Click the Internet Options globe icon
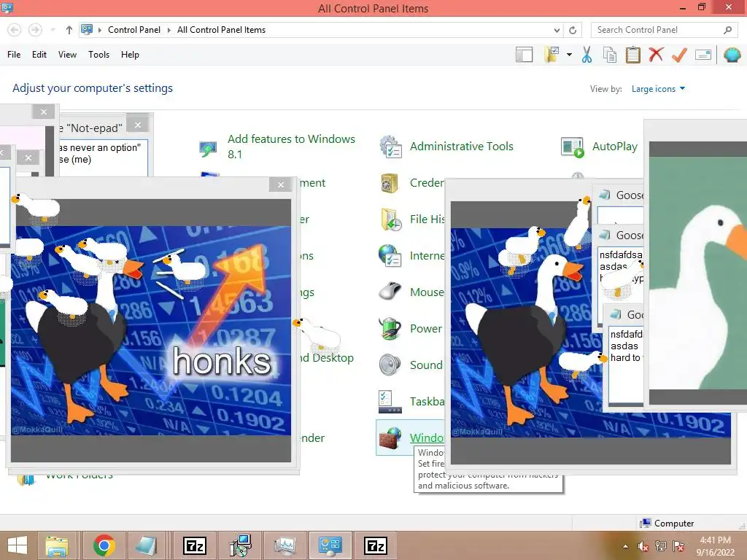The height and width of the screenshot is (560, 747). tap(390, 256)
